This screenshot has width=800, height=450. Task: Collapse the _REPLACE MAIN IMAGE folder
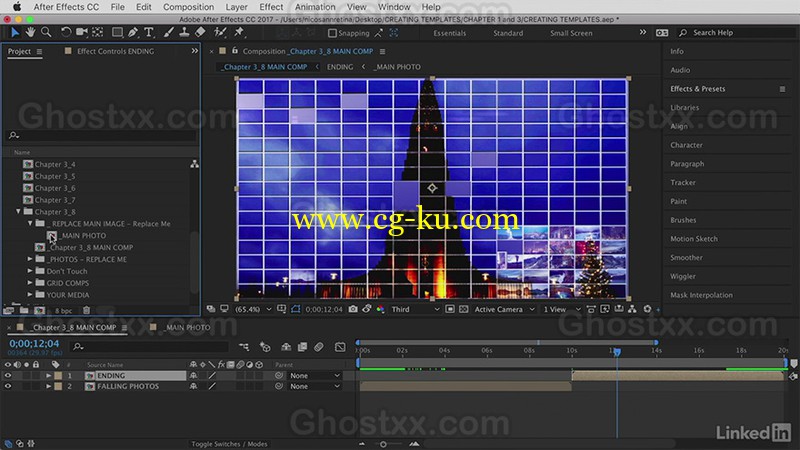coord(30,223)
